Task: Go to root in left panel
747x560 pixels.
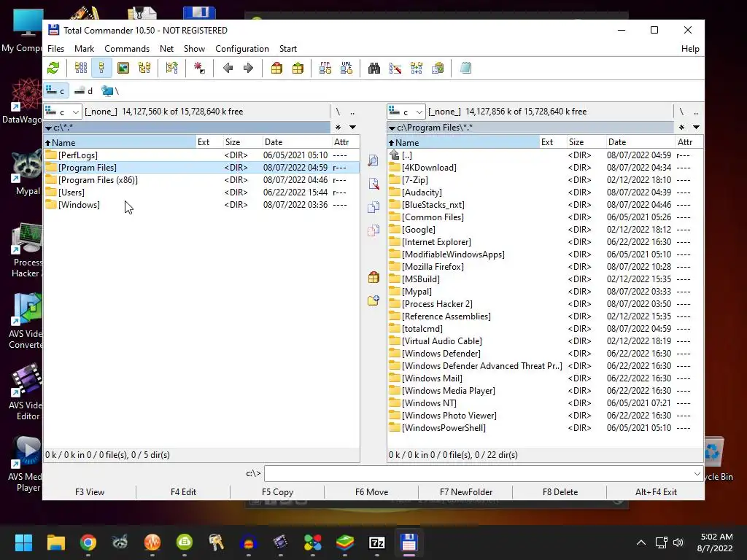Action: click(338, 112)
